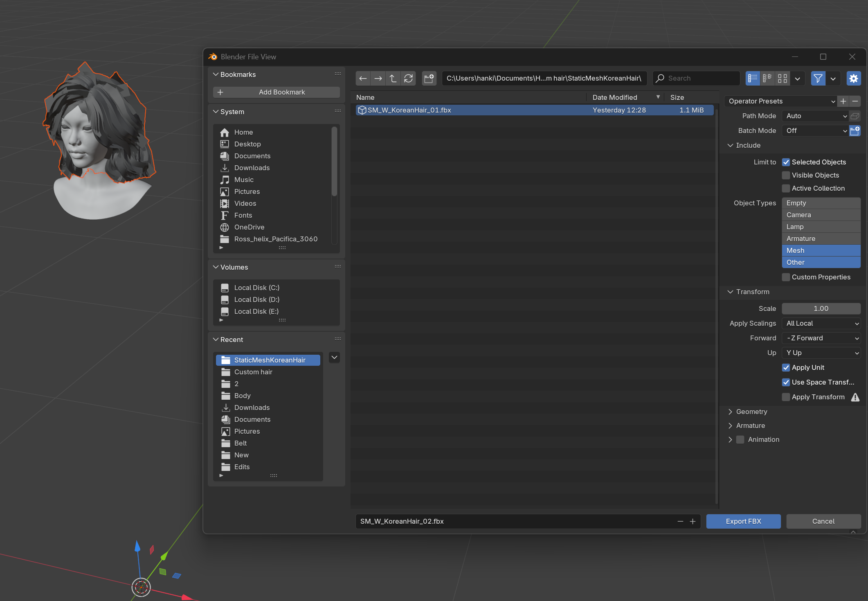Image resolution: width=868 pixels, height=601 pixels.
Task: Uncheck Apply Unit option
Action: (x=786, y=367)
